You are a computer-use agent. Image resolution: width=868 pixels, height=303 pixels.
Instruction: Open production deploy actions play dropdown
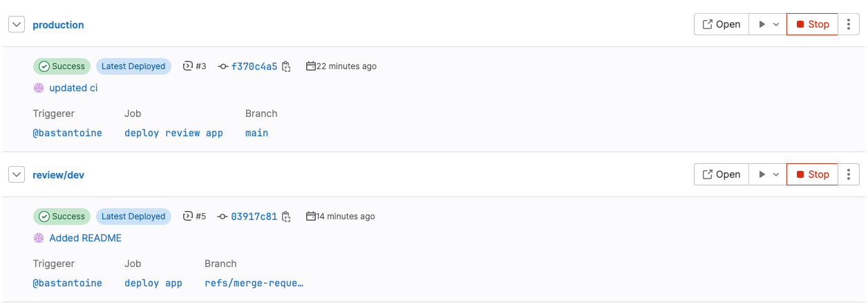coord(768,24)
